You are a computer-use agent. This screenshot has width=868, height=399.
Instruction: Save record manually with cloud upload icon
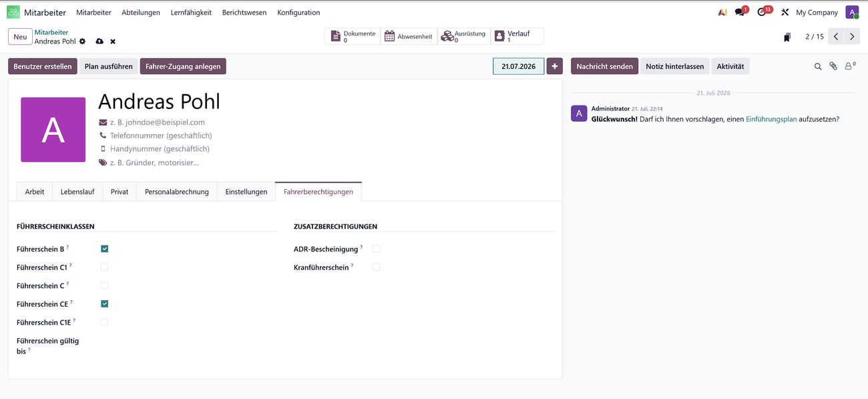[x=99, y=41]
